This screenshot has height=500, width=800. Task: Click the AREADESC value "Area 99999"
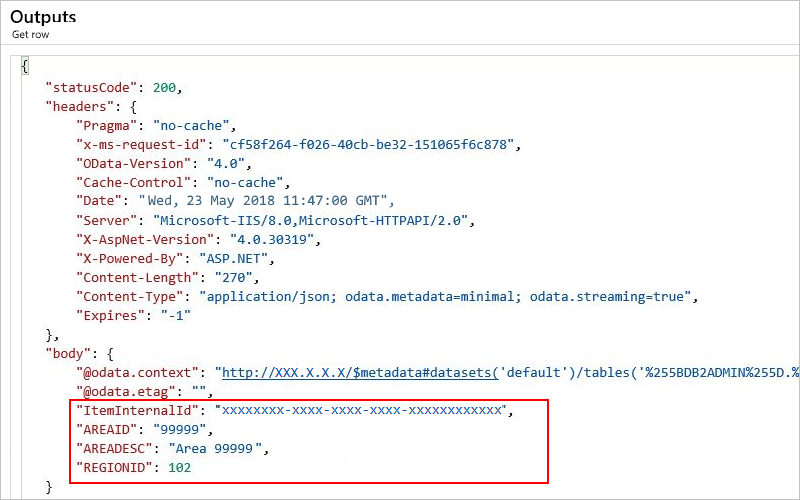click(215, 448)
